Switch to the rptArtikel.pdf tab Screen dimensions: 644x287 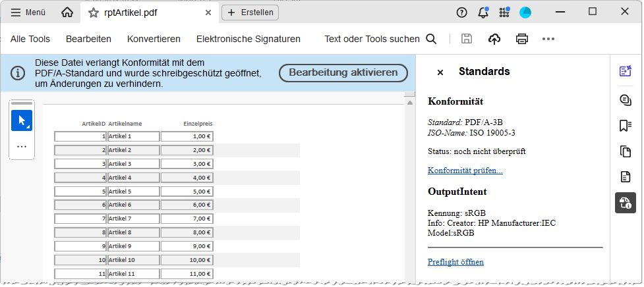[x=150, y=13]
